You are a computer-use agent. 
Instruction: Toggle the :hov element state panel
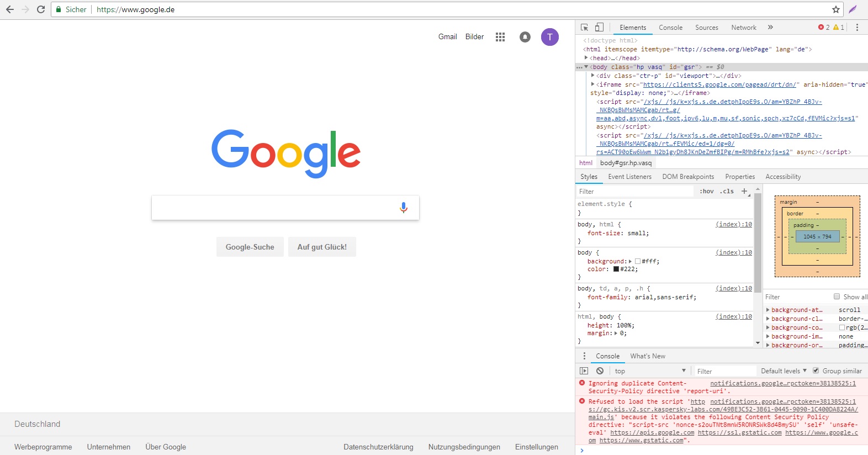706,191
